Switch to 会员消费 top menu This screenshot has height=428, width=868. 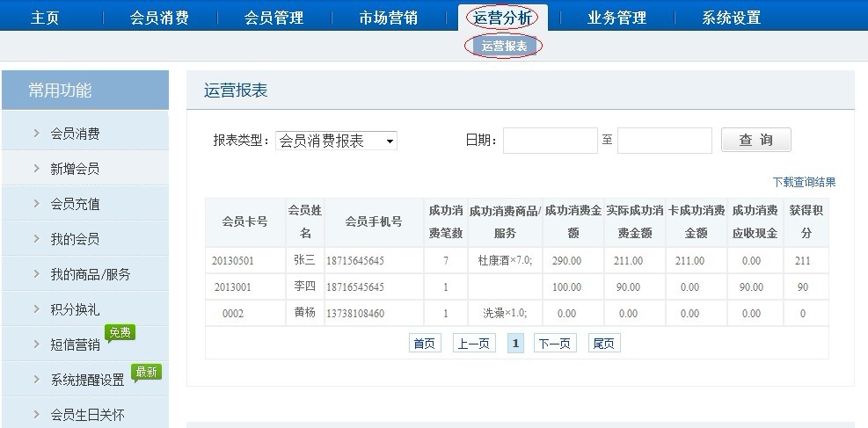point(159,18)
